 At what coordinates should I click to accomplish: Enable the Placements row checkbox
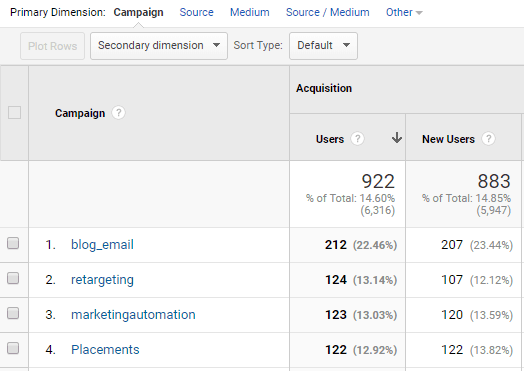[x=13, y=348]
